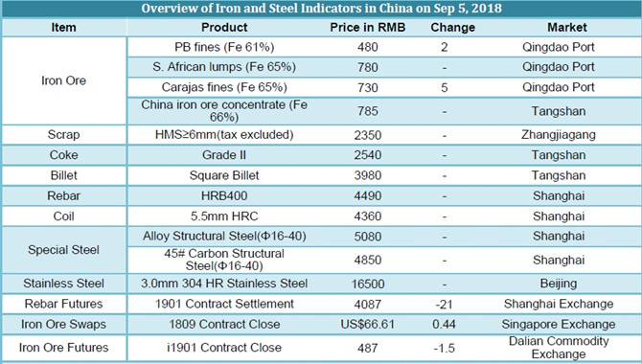Screen dimensions: 642x364
Task: Select the Product column header
Action: 224,28
